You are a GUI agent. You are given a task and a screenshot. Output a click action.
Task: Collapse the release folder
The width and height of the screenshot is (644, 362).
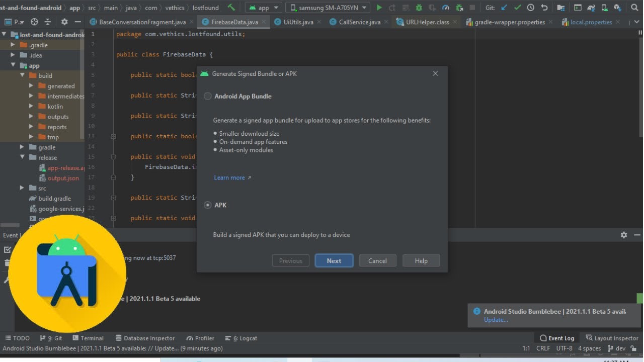(22, 157)
